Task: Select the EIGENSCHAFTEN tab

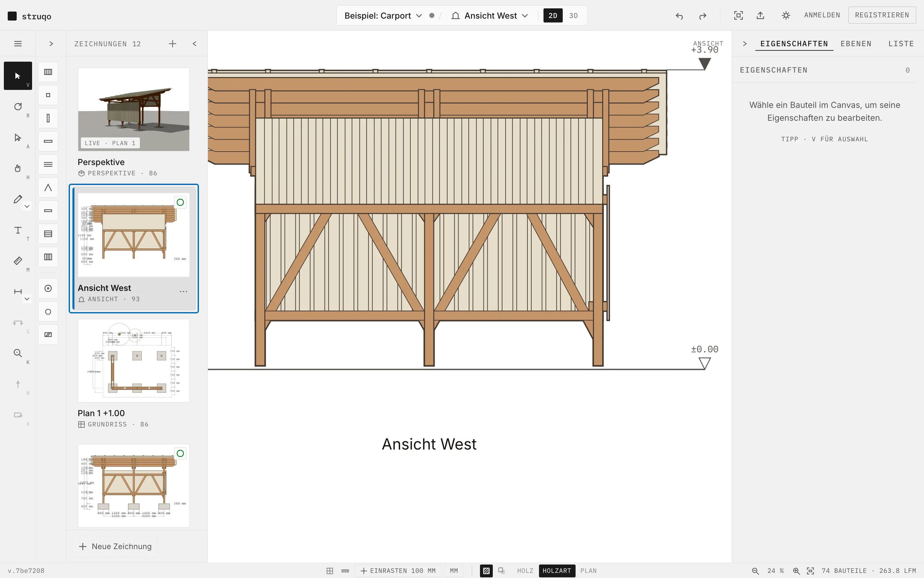Action: point(794,44)
